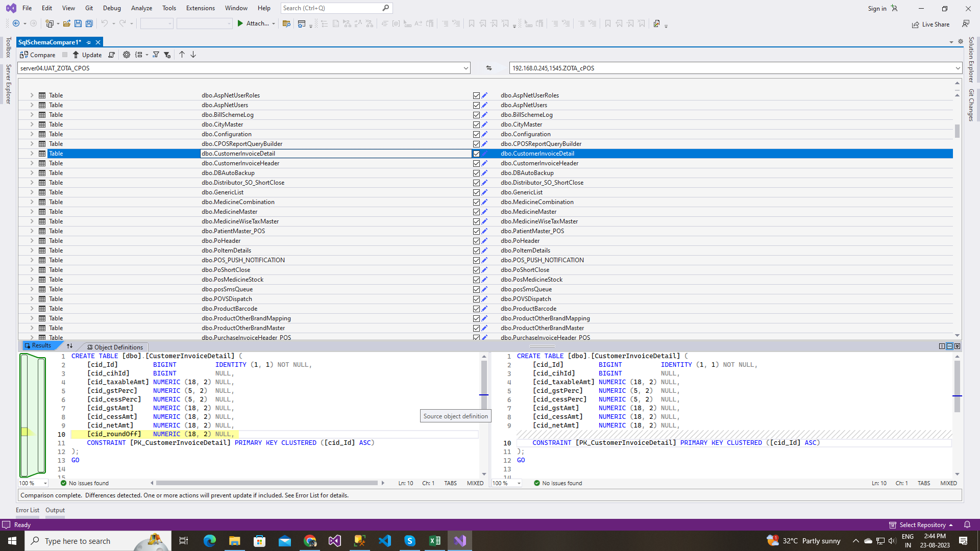The image size is (980, 551).
Task: Open schema compare Options gear icon
Action: coord(127,55)
